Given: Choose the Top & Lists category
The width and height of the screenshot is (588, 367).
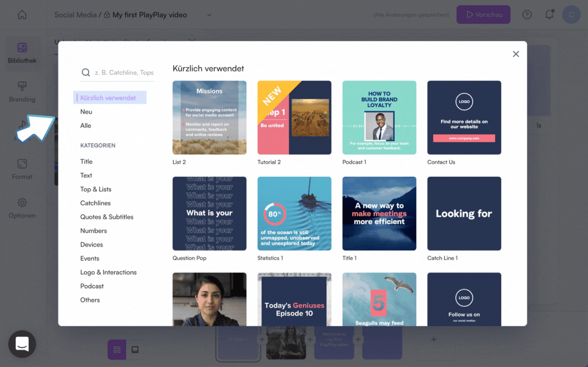Looking at the screenshot, I should pos(96,189).
